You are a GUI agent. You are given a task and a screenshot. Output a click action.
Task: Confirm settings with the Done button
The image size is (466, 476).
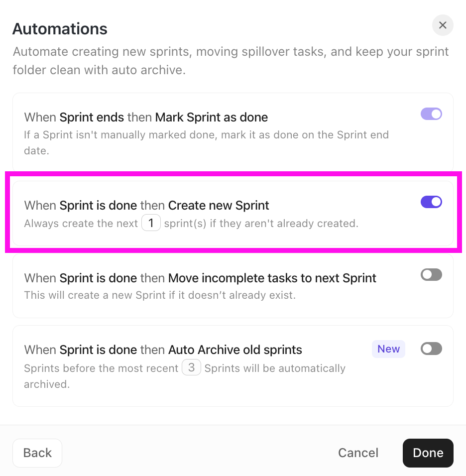tap(428, 453)
